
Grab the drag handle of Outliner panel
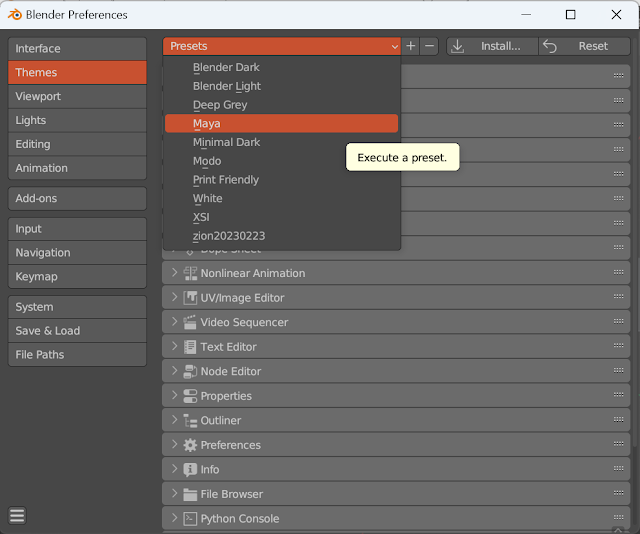[618, 419]
